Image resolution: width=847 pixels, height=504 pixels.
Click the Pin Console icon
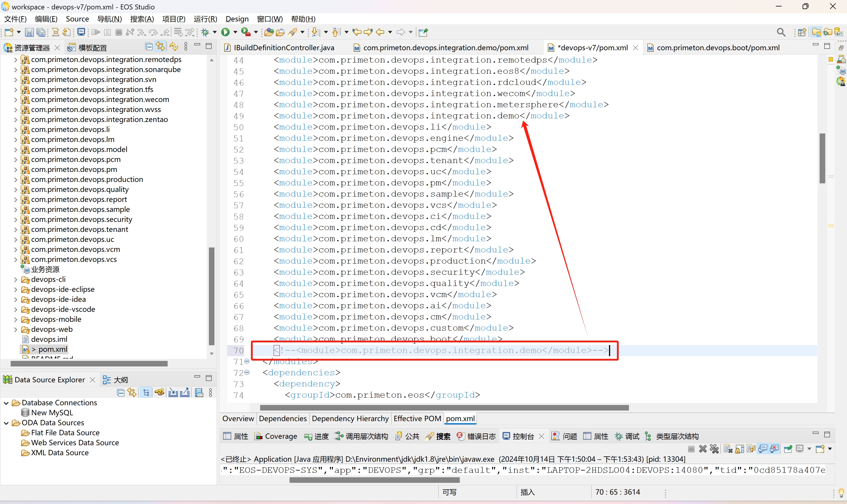tap(788, 449)
